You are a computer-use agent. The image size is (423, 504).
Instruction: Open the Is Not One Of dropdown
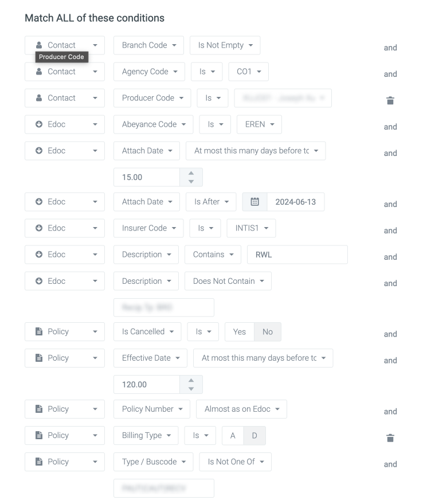point(235,462)
